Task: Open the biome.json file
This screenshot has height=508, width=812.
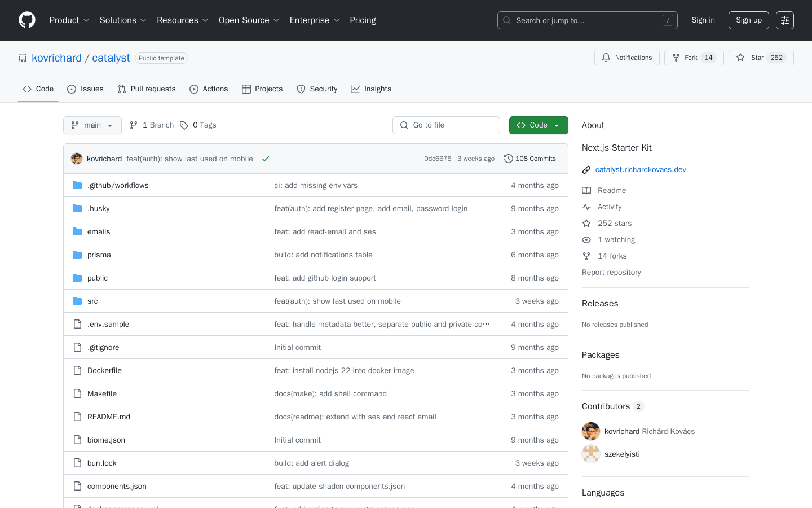Action: click(106, 440)
